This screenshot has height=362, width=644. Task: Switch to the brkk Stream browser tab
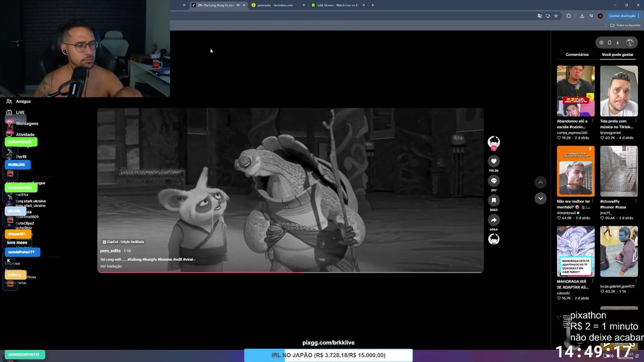click(x=338, y=5)
